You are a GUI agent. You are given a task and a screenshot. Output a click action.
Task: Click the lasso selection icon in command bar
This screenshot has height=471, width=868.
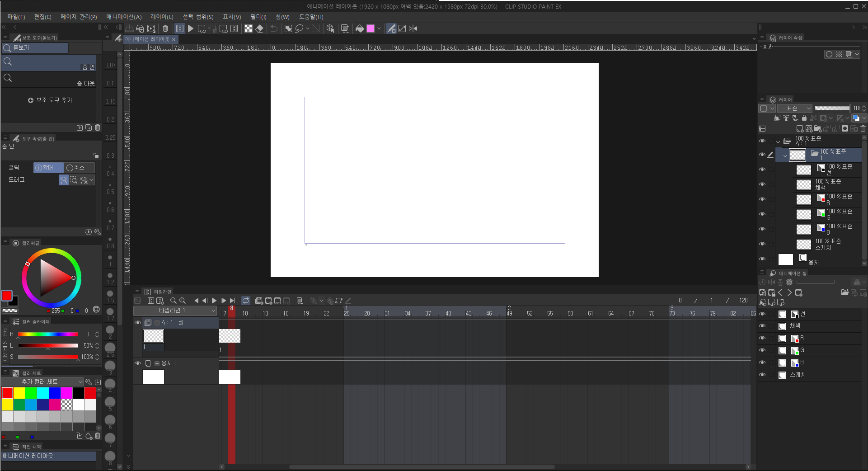pos(299,28)
